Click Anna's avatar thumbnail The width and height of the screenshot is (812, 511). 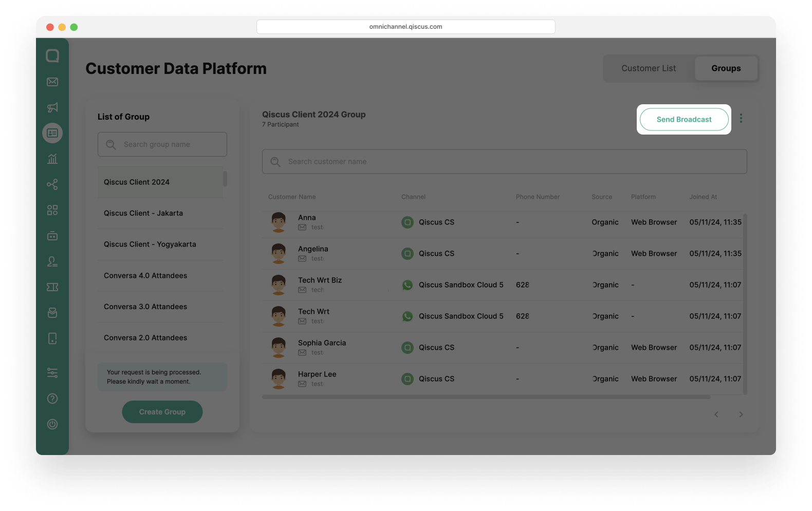tap(279, 222)
